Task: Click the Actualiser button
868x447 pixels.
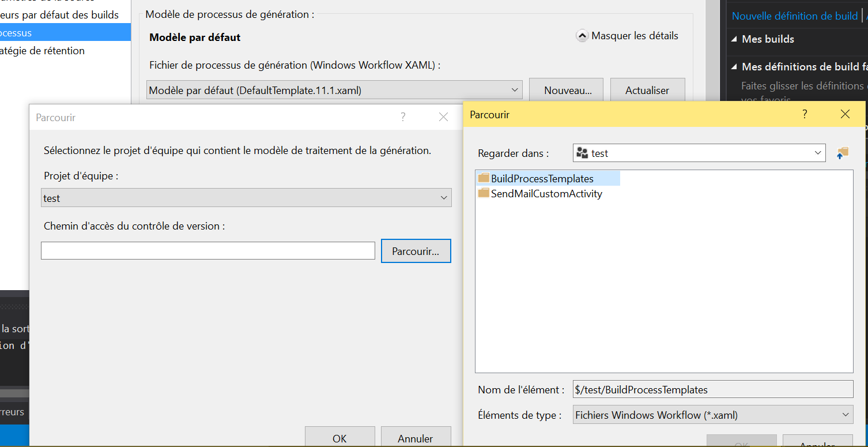Action: pos(647,90)
